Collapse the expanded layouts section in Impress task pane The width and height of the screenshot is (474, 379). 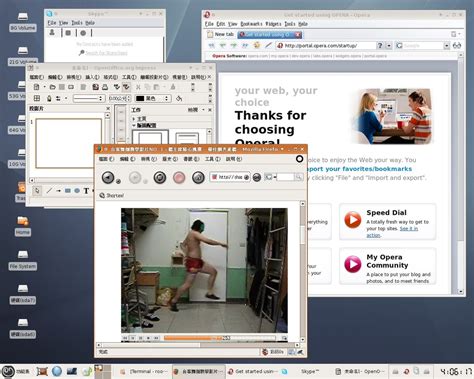point(134,126)
